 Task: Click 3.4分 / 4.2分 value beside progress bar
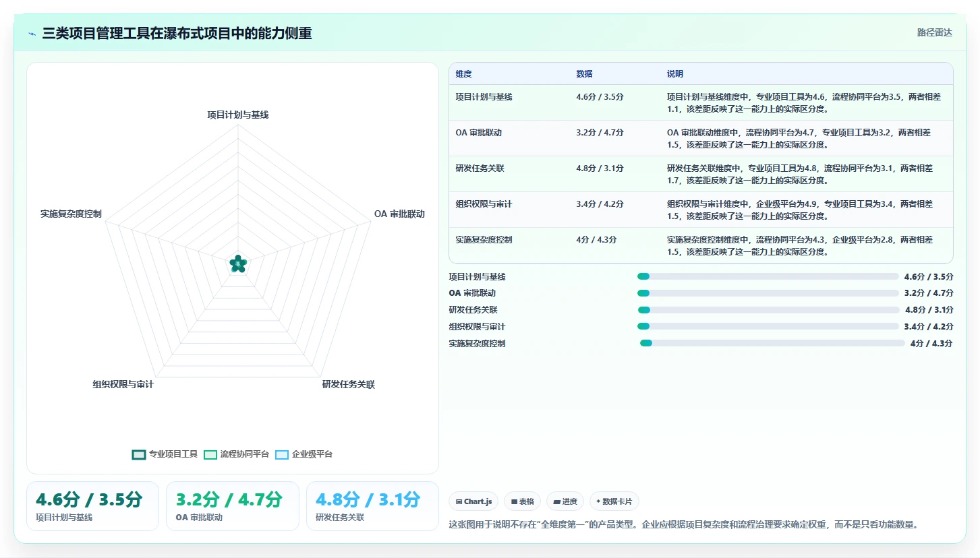click(928, 326)
